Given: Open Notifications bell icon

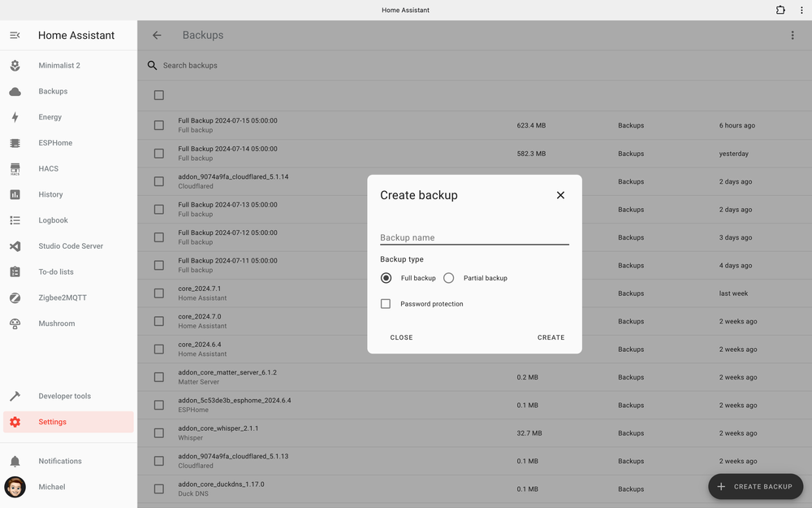Looking at the screenshot, I should point(15,462).
